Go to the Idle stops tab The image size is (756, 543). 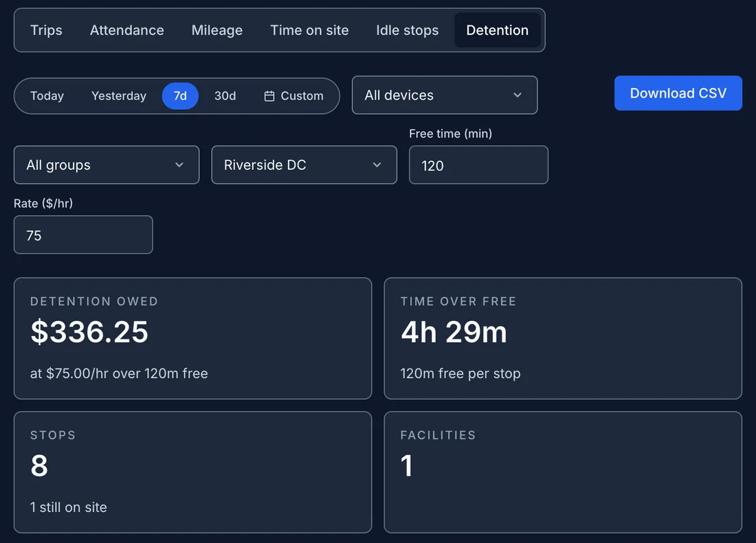pyautogui.click(x=408, y=30)
